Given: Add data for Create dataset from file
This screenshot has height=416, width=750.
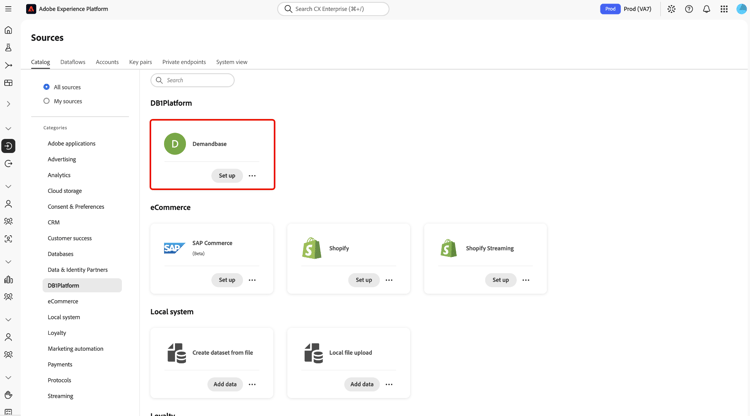Looking at the screenshot, I should (x=225, y=384).
